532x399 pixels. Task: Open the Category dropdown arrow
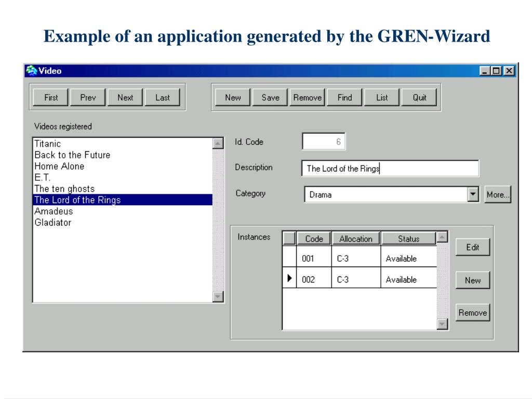(x=473, y=194)
